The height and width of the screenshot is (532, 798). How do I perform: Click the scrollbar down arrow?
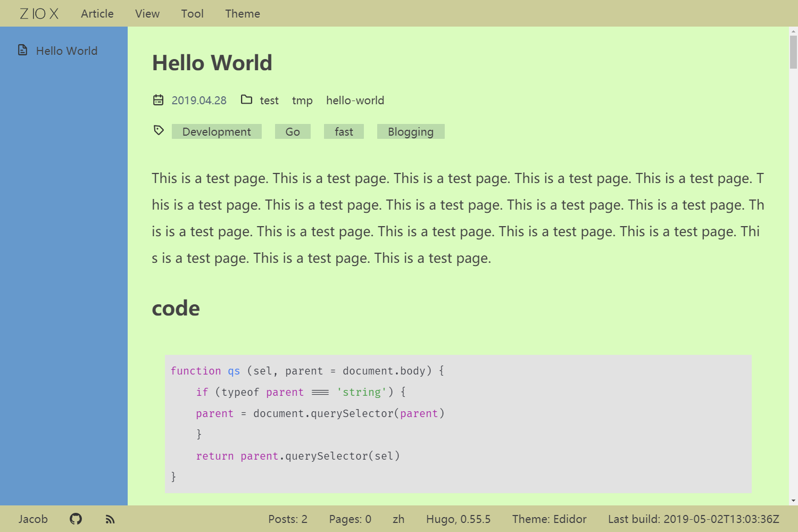click(x=793, y=501)
